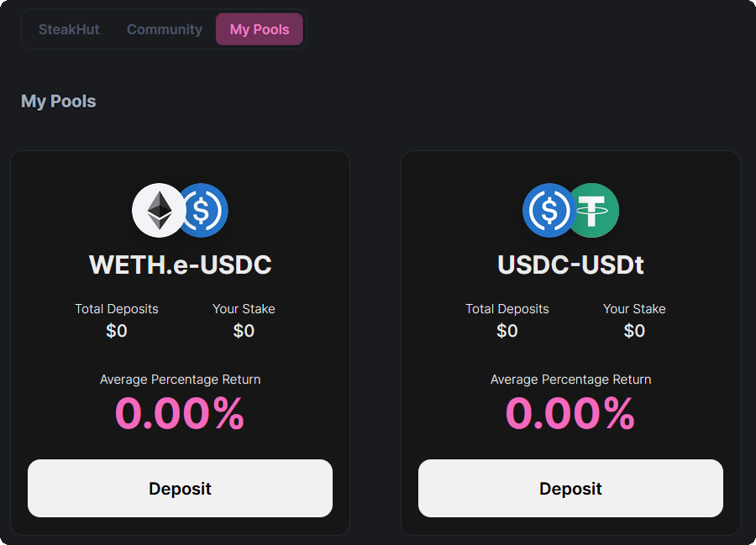
Task: Click Total Deposits in the WETH.e-USDC pool
Action: click(117, 309)
